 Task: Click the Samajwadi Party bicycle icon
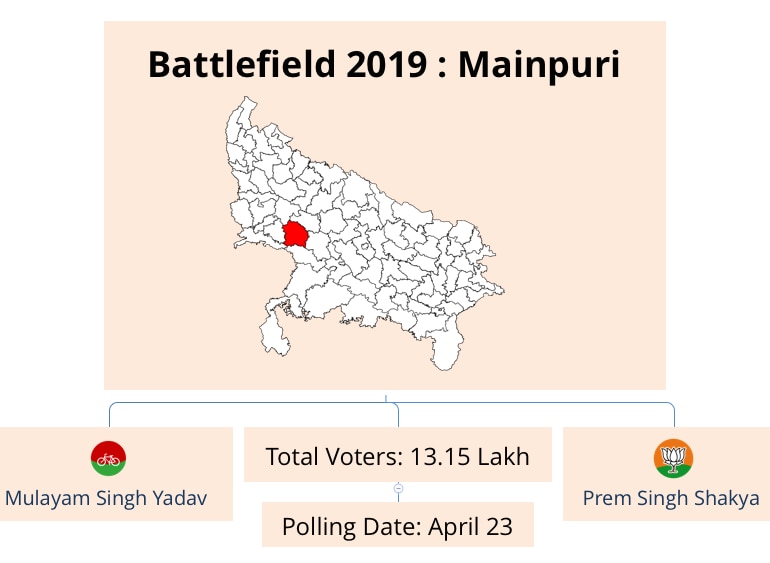(x=108, y=459)
